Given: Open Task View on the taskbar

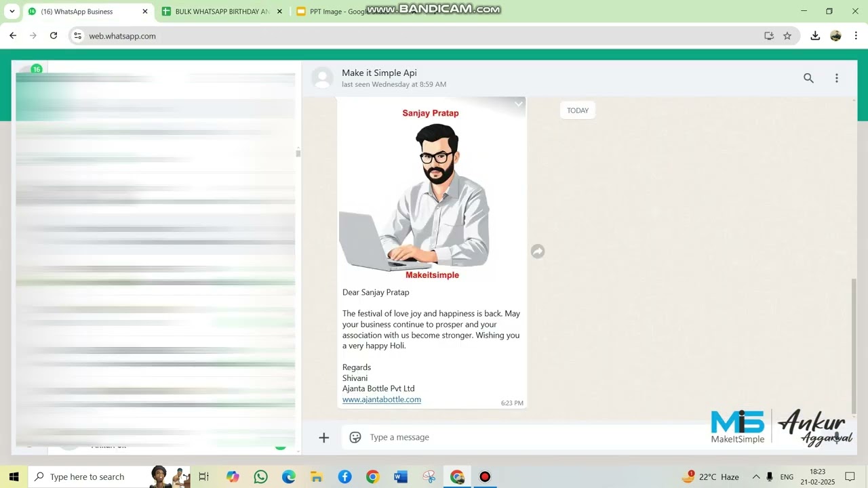Looking at the screenshot, I should click(x=204, y=476).
